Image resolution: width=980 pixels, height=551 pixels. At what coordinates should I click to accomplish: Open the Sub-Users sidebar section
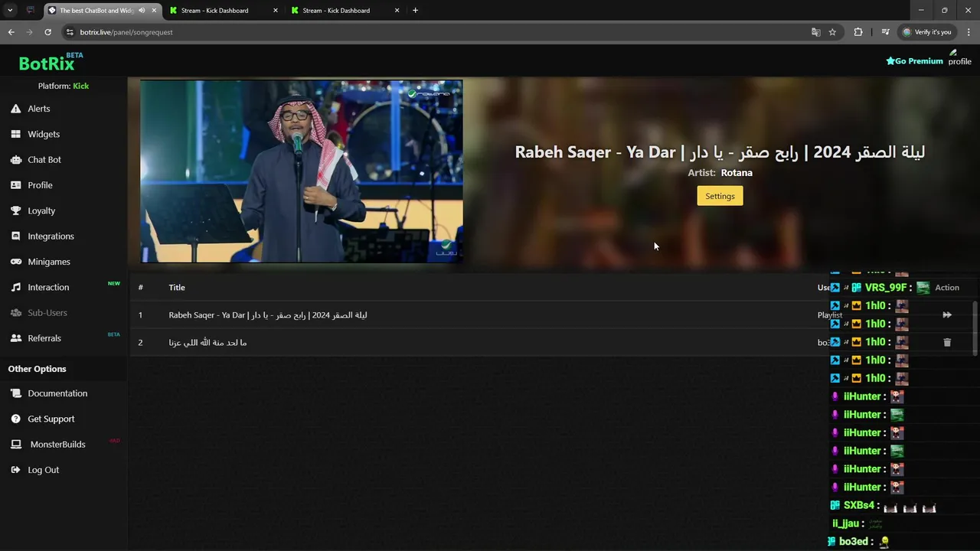click(x=47, y=313)
